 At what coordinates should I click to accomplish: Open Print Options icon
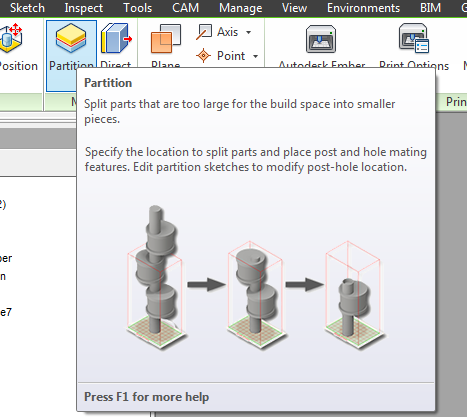pos(414,38)
